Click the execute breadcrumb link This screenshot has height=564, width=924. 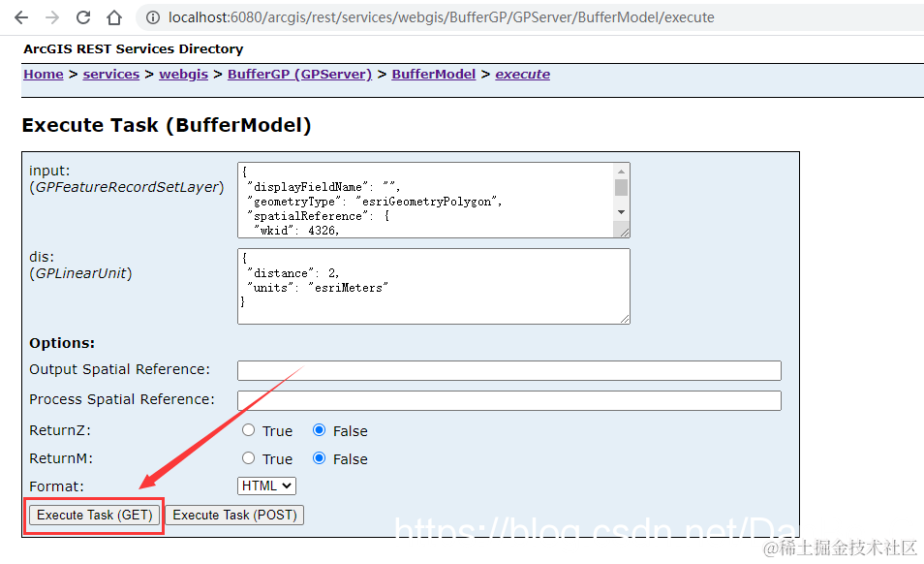click(523, 75)
